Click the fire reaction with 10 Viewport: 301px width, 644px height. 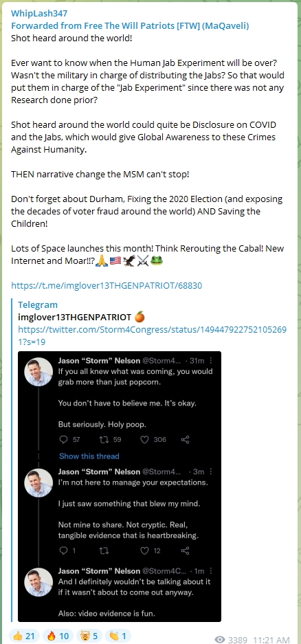pyautogui.click(x=58, y=636)
